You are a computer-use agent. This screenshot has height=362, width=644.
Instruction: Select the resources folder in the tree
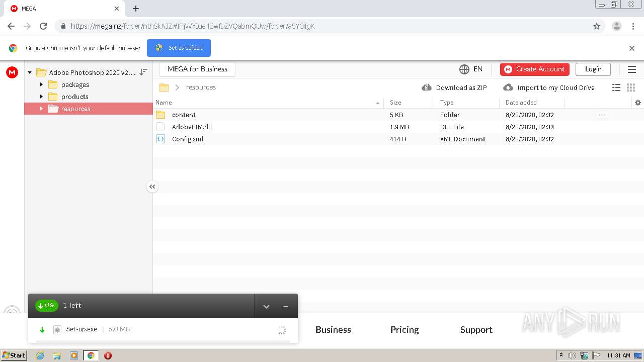point(89,109)
